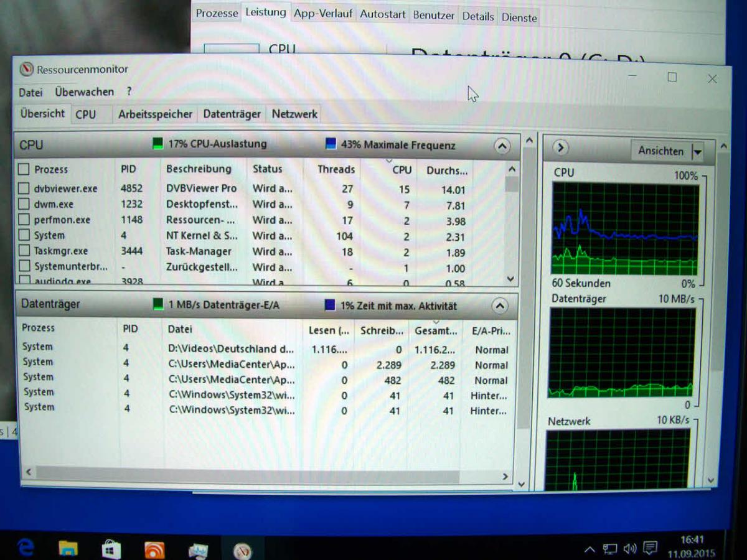This screenshot has height=560, width=747.
Task: Collapse the Datenträger section
Action: (x=500, y=306)
